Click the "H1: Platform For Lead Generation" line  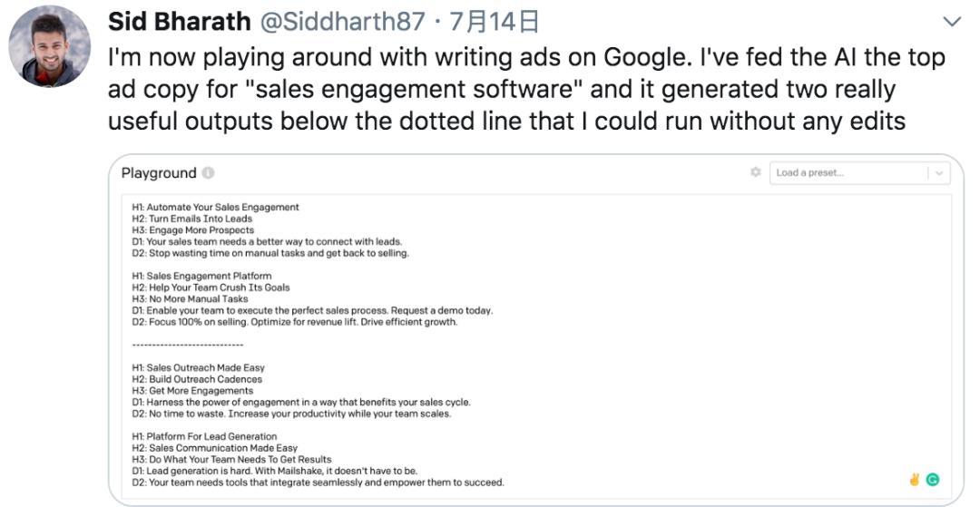(x=206, y=436)
